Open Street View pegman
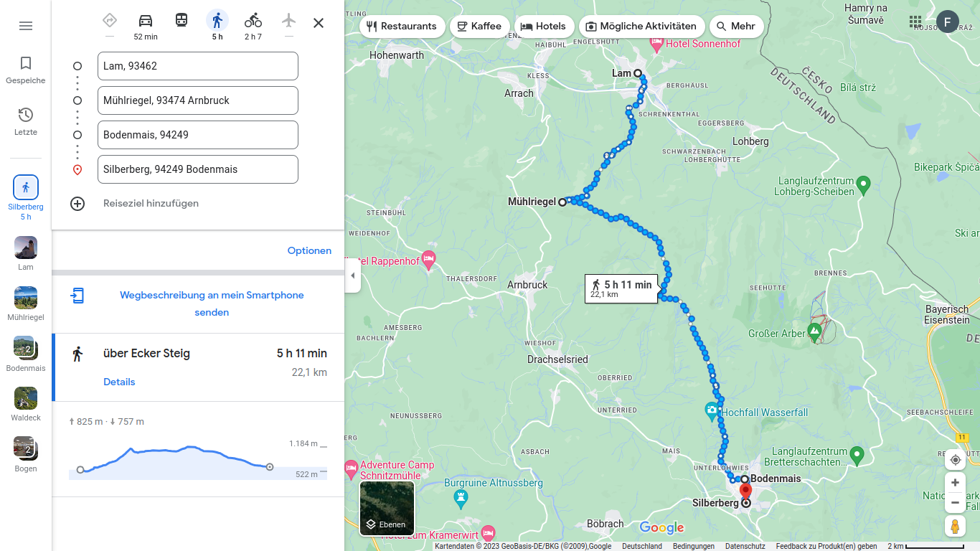The image size is (980, 551). (955, 526)
